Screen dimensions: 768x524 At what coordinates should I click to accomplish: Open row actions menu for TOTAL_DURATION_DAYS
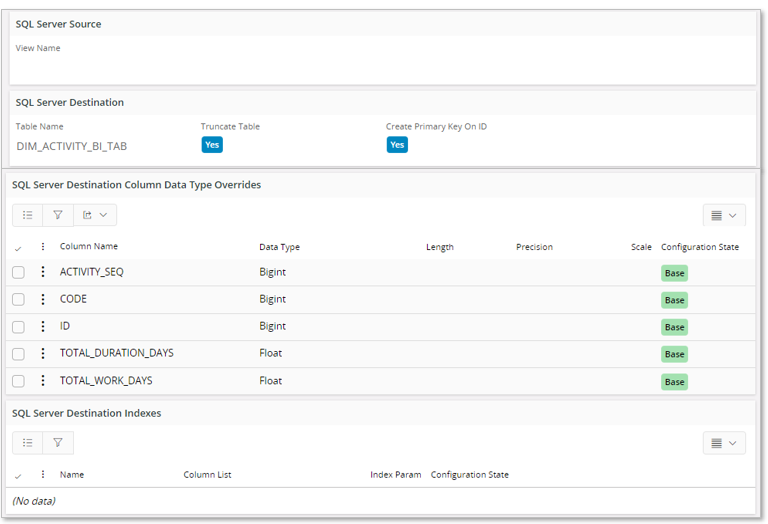pos(43,353)
